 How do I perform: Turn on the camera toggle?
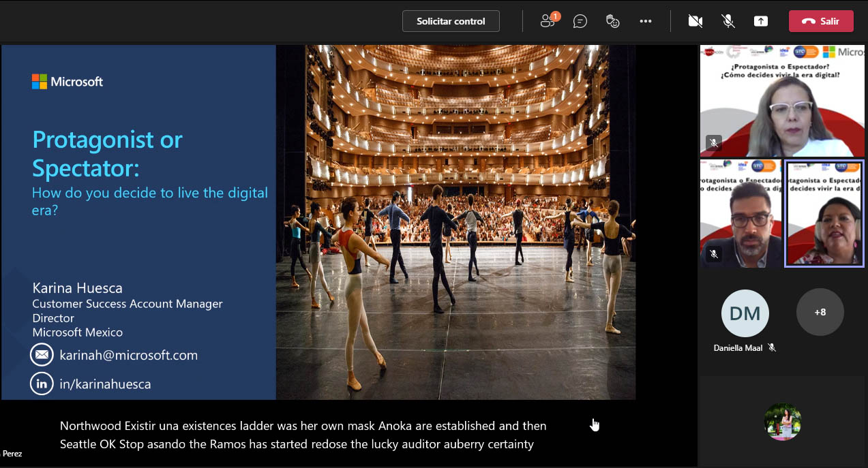click(x=695, y=21)
